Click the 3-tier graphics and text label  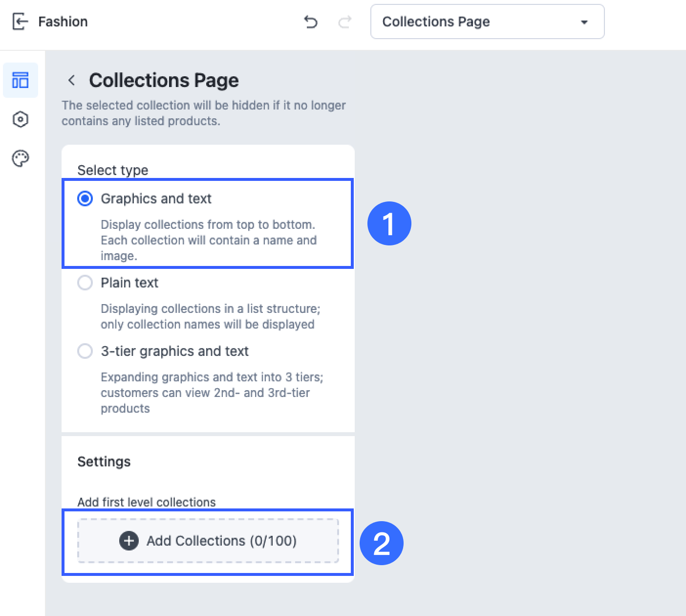(174, 351)
